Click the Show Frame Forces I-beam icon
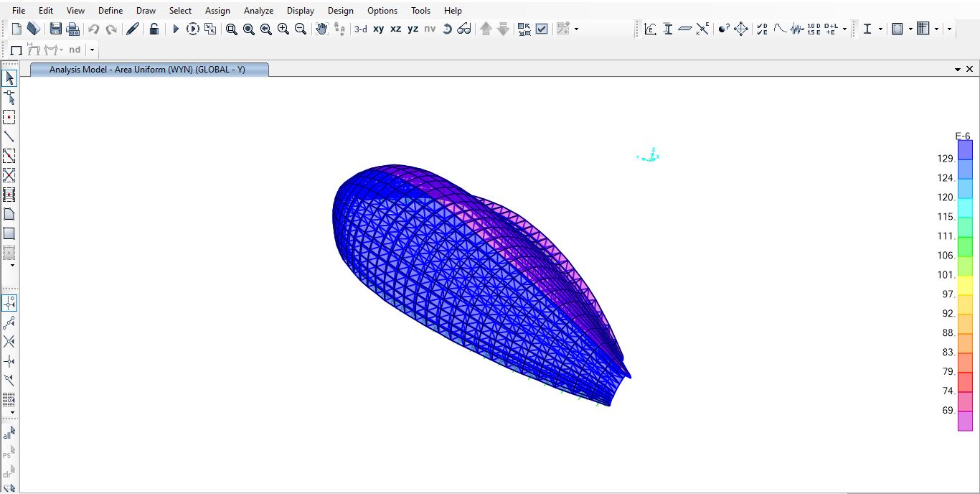 click(x=668, y=29)
